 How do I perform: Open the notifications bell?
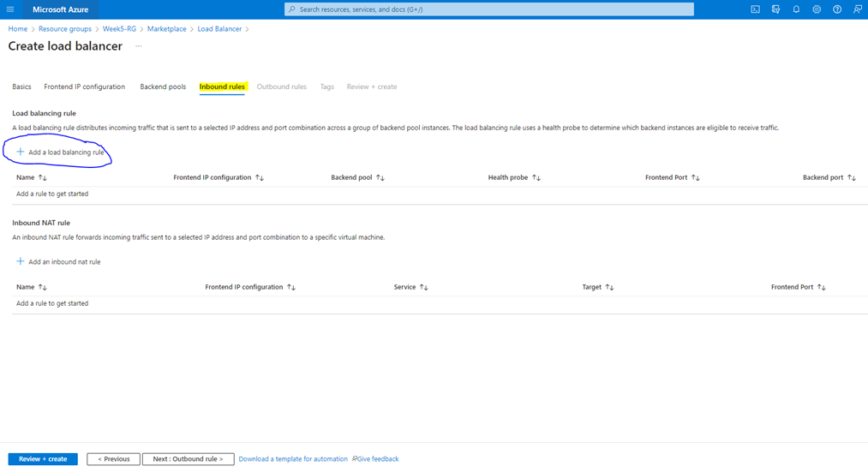tap(796, 9)
